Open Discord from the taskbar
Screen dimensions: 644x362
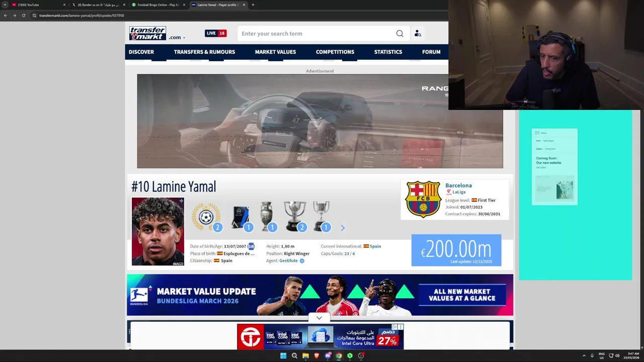pos(328,355)
